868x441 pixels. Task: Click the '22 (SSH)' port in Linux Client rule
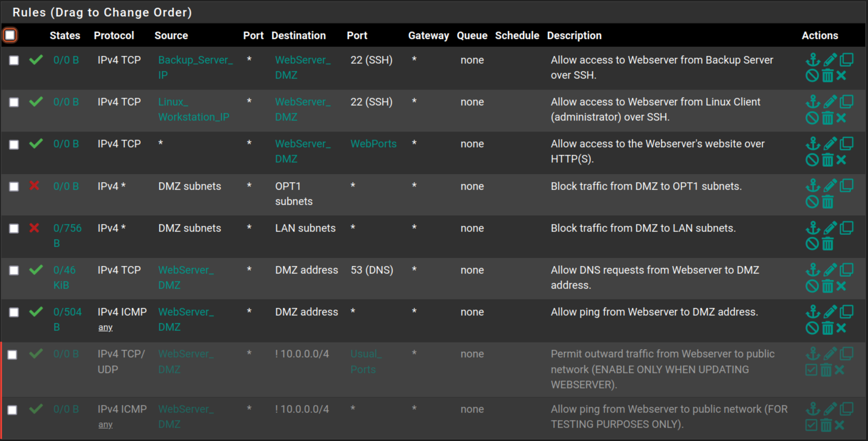(371, 102)
